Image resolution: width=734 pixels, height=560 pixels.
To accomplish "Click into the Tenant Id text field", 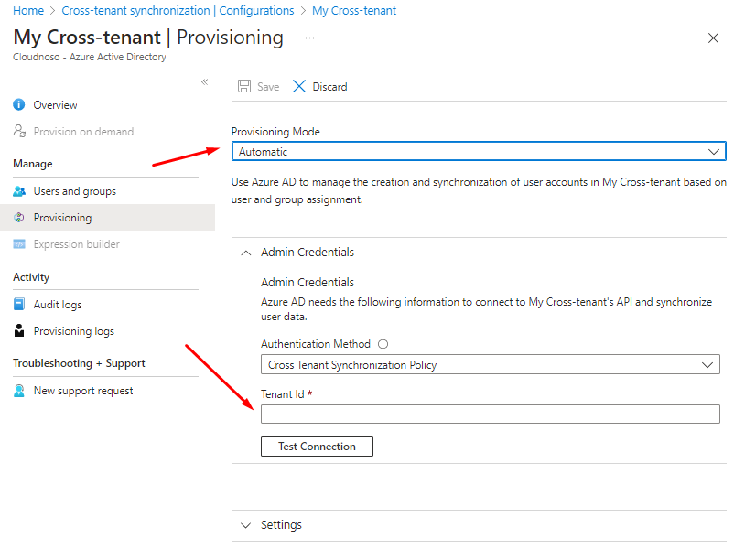I will tap(490, 415).
